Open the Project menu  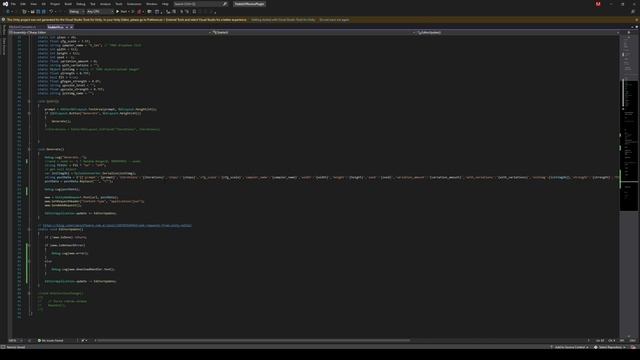point(55,4)
